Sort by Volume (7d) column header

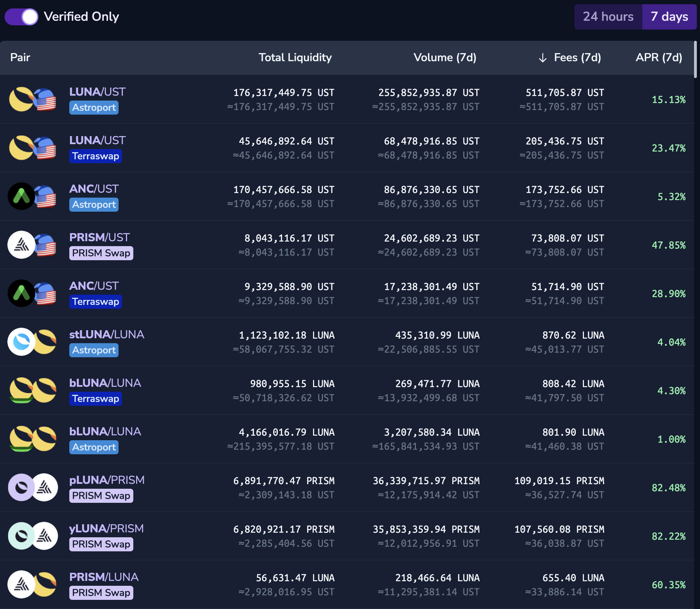(445, 58)
